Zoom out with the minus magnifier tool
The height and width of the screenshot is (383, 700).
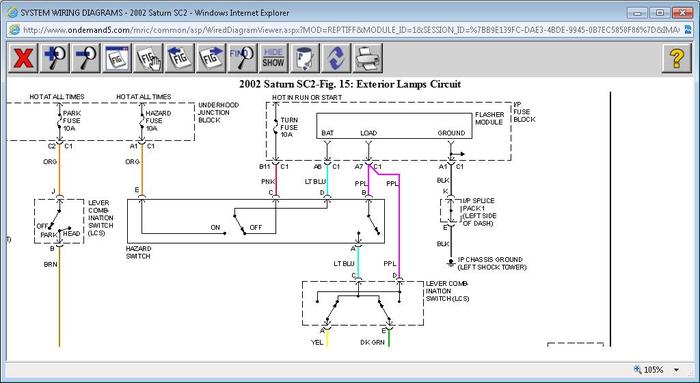(86, 58)
